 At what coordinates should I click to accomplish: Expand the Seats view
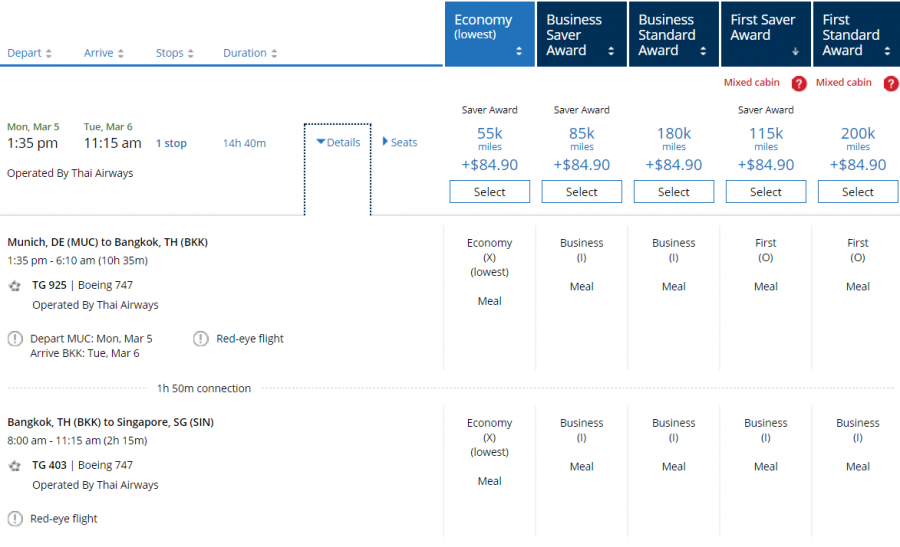(x=400, y=142)
